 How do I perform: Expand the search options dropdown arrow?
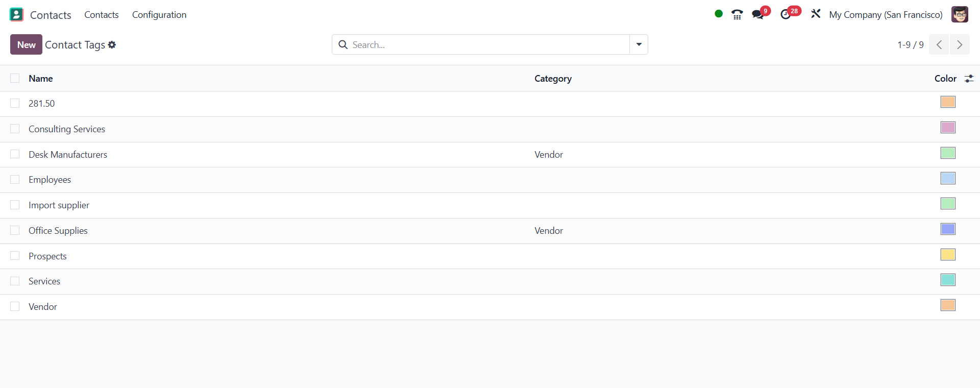[x=639, y=45]
